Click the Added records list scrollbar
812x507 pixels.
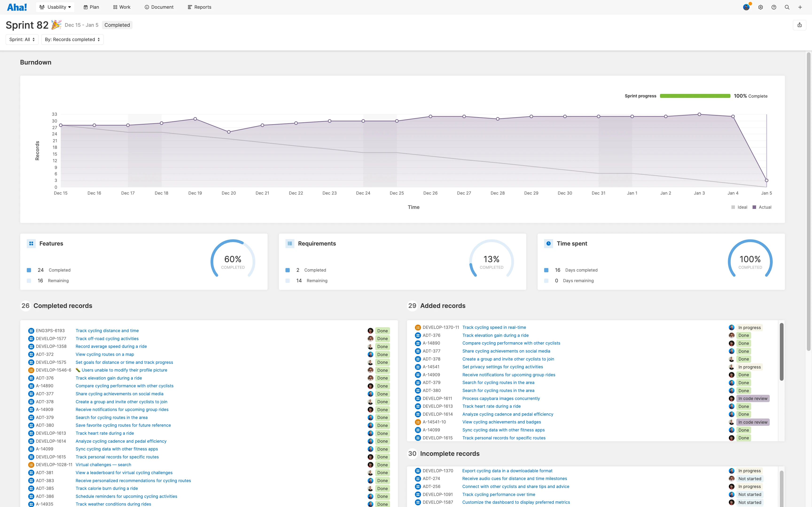click(x=781, y=352)
